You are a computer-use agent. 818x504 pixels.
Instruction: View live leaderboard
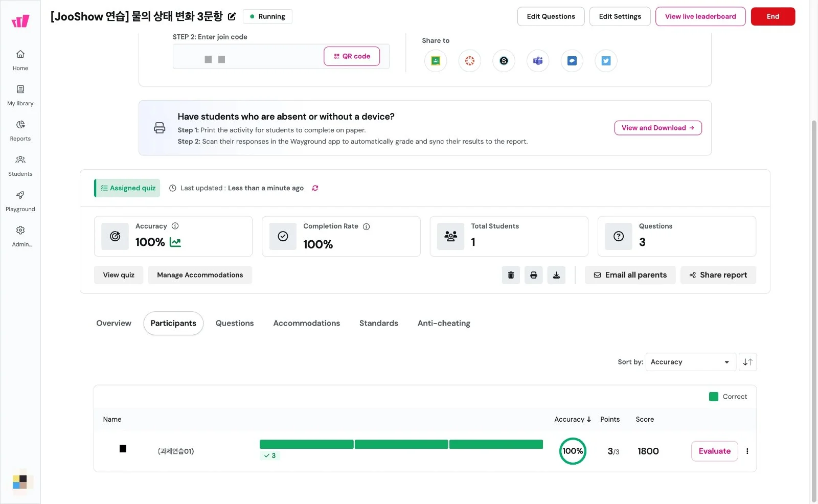pyautogui.click(x=700, y=16)
